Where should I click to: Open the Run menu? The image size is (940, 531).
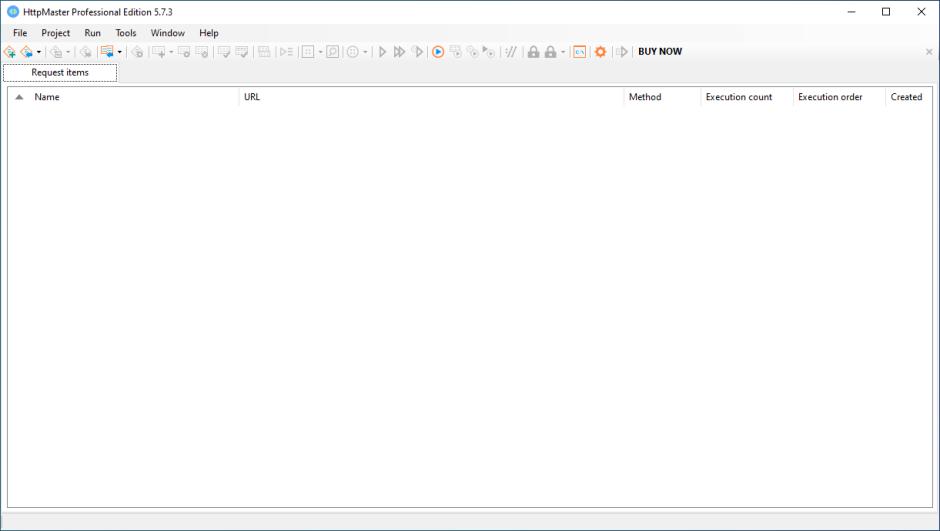(92, 33)
